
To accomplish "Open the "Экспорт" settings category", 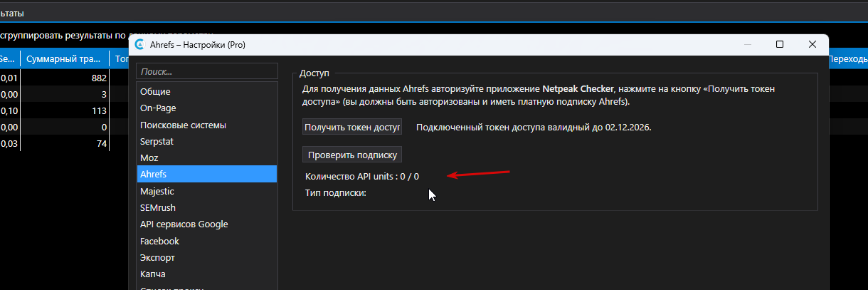I will tap(207, 257).
